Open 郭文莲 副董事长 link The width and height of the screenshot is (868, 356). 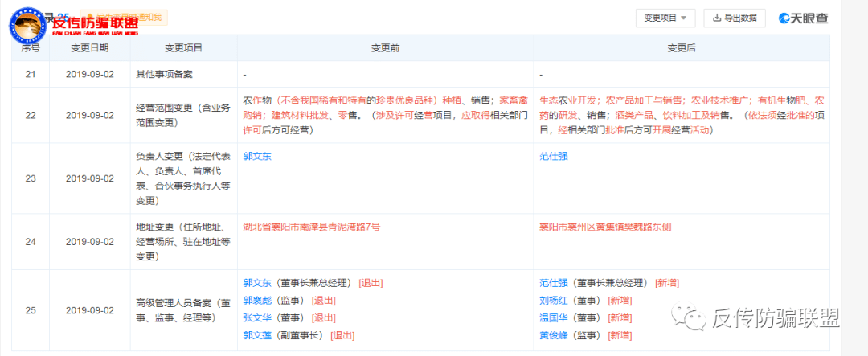click(257, 335)
